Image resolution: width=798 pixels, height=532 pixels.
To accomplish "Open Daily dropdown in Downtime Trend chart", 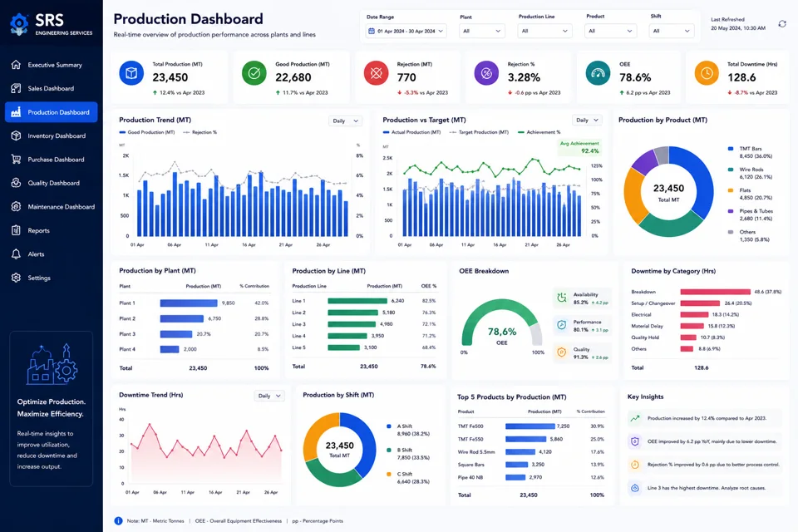I will [x=269, y=396].
